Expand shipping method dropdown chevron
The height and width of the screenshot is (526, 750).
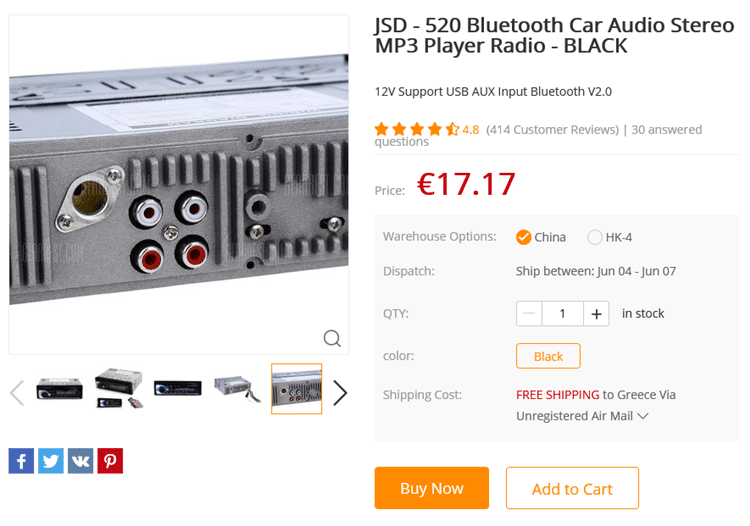coord(643,416)
